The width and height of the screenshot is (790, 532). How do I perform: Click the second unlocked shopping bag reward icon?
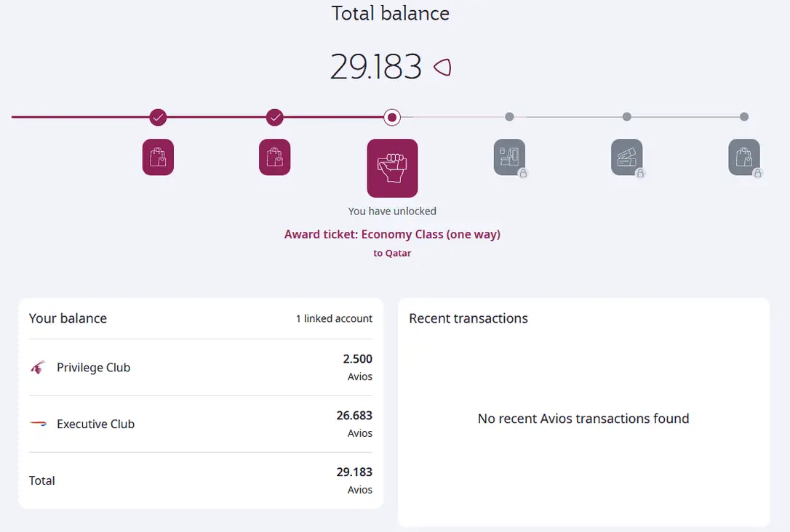point(274,157)
